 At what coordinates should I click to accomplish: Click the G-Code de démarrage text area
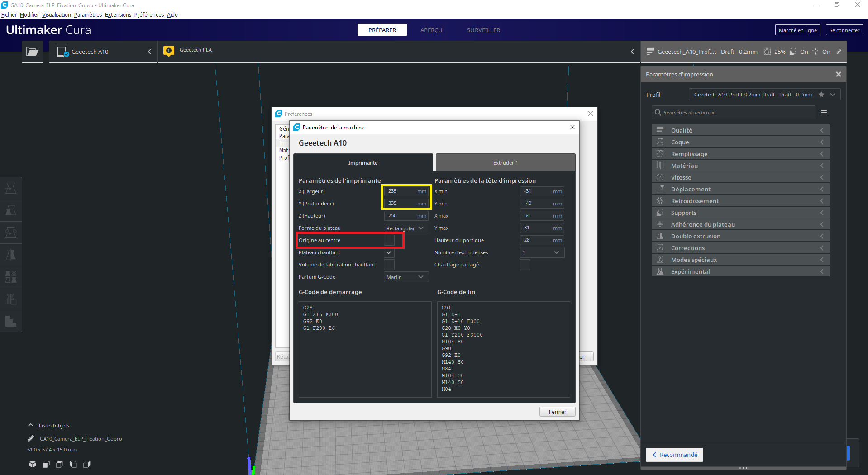[365, 349]
